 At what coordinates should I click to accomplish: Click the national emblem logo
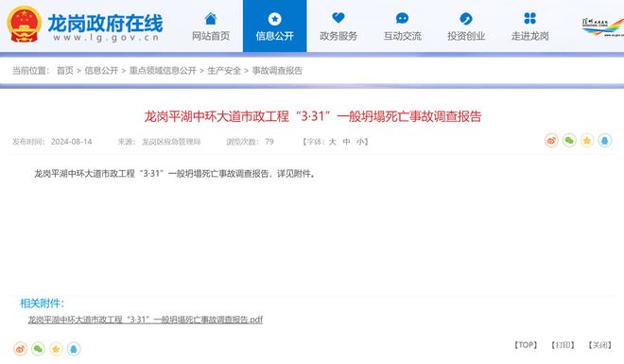point(24,25)
